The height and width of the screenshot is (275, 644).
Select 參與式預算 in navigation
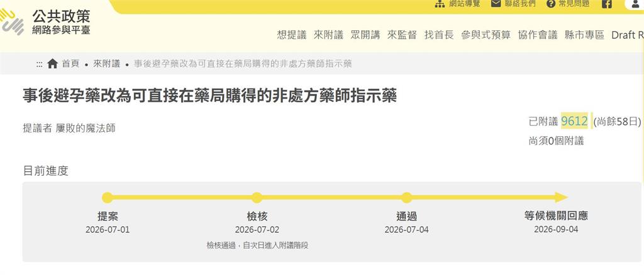[x=486, y=35]
